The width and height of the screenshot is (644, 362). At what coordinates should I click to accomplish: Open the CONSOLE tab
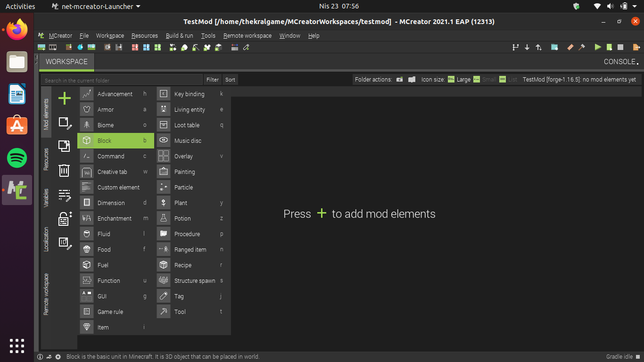pos(621,62)
